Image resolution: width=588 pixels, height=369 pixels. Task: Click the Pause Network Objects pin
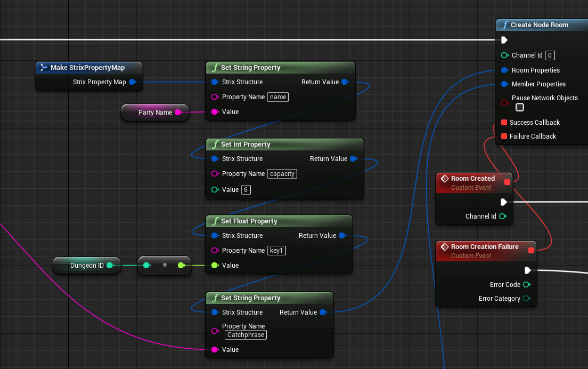click(505, 103)
